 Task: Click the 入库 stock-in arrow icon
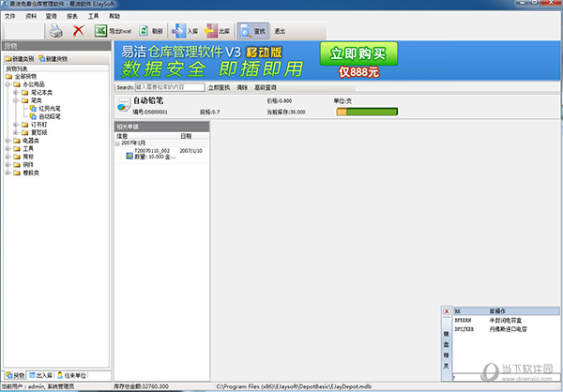(x=178, y=31)
